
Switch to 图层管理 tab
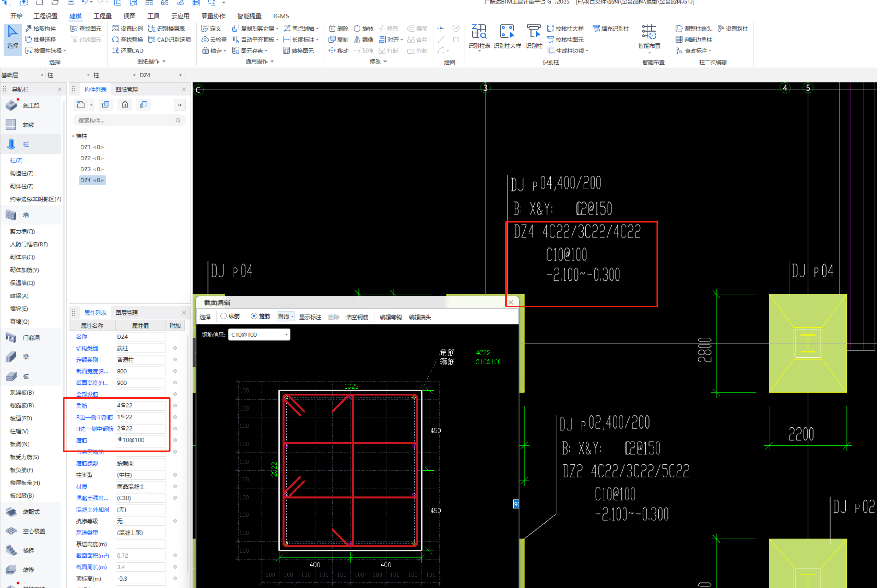pyautogui.click(x=127, y=313)
